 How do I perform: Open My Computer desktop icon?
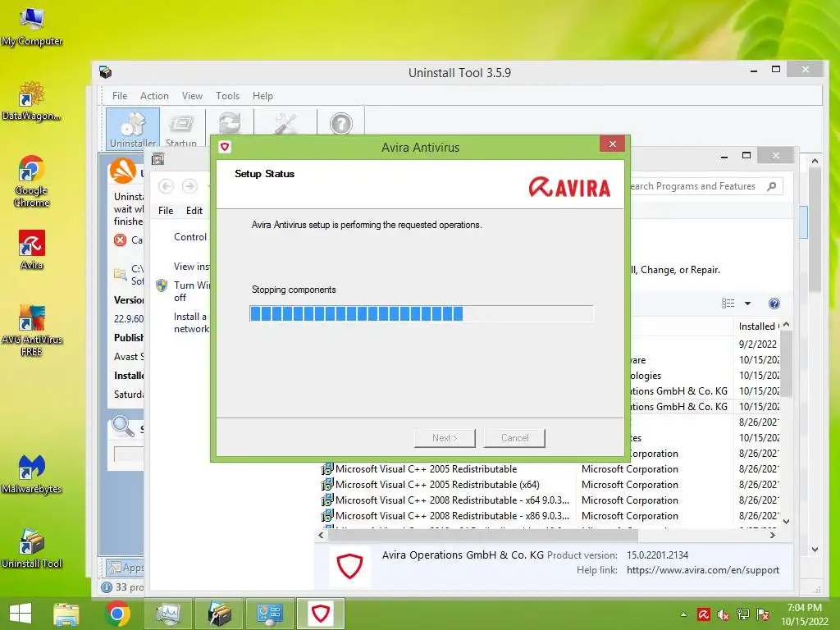click(32, 27)
